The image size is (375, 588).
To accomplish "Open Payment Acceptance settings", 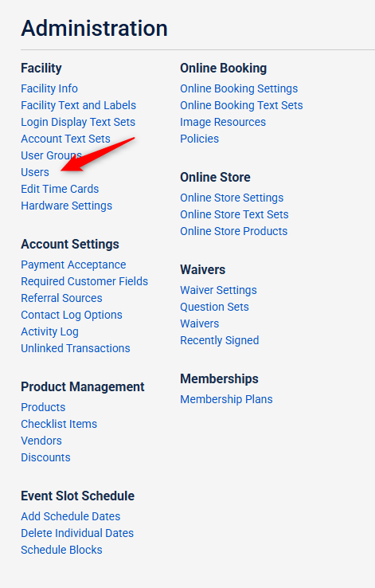I will point(73,265).
